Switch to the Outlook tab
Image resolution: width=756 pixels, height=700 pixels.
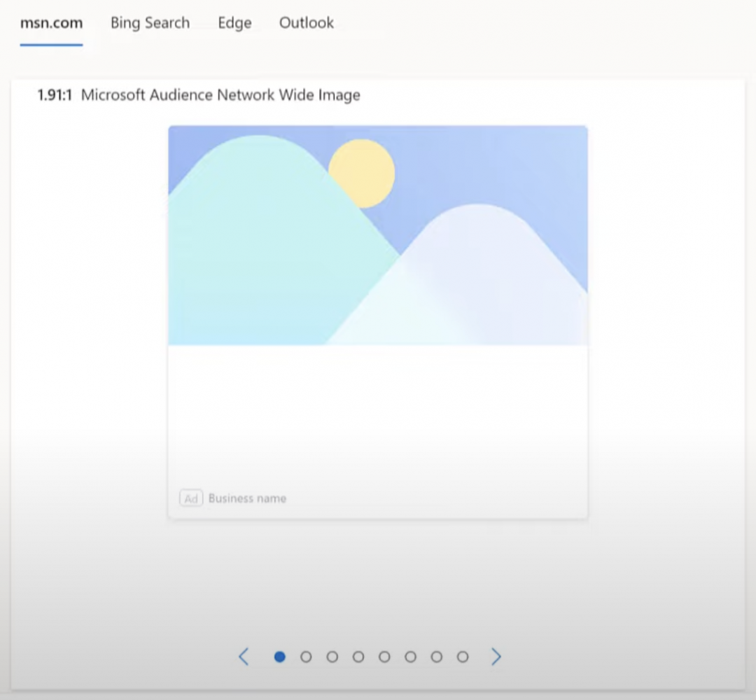306,23
